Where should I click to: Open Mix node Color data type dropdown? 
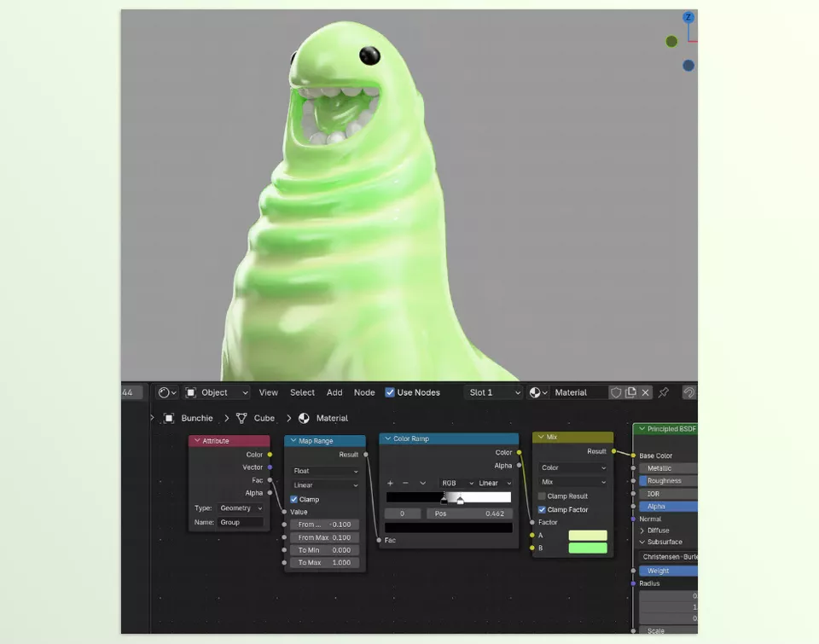click(x=573, y=468)
